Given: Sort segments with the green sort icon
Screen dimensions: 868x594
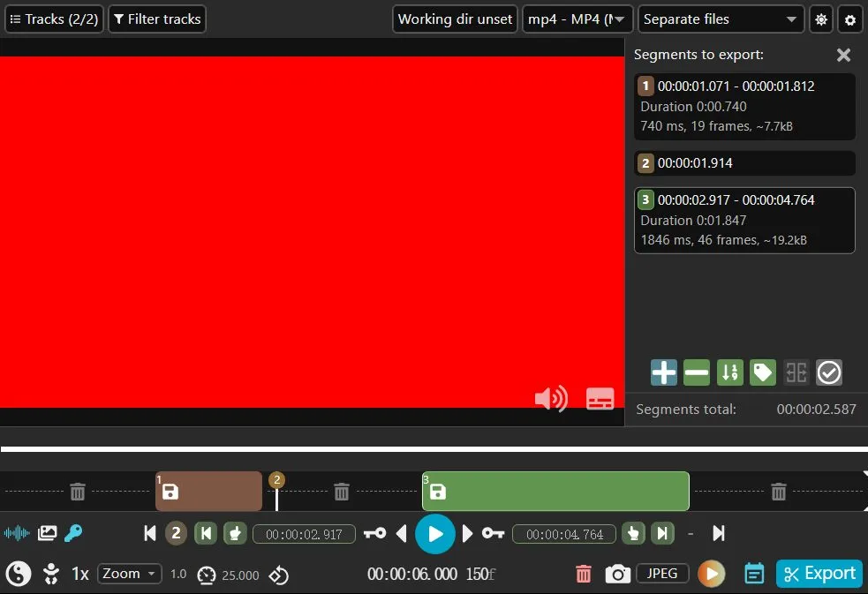Looking at the screenshot, I should 729,372.
